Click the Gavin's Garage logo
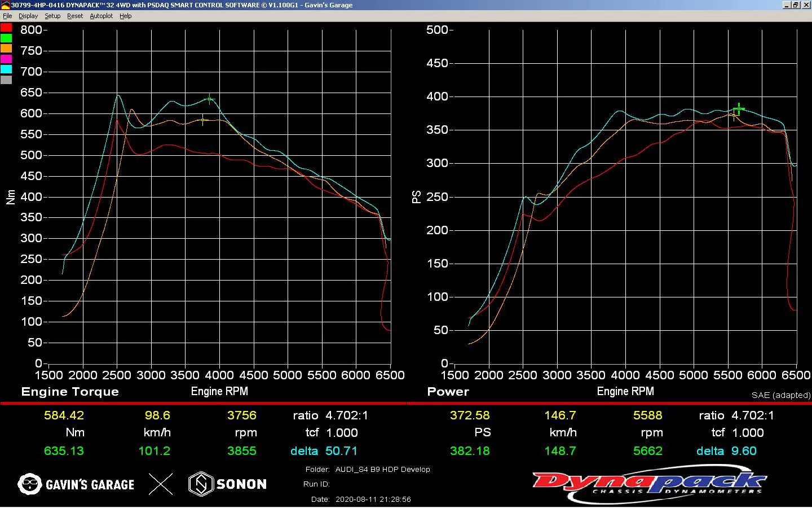The width and height of the screenshot is (812, 508). coord(76,484)
